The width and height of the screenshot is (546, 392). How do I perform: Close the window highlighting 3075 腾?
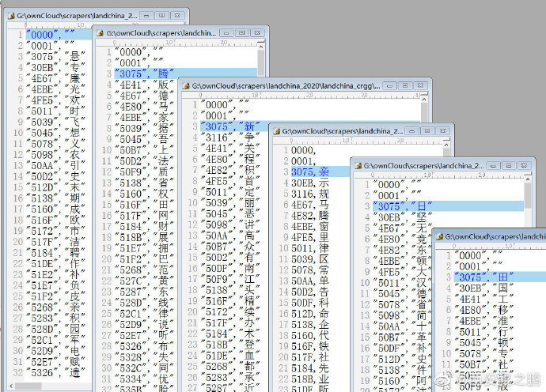257,33
